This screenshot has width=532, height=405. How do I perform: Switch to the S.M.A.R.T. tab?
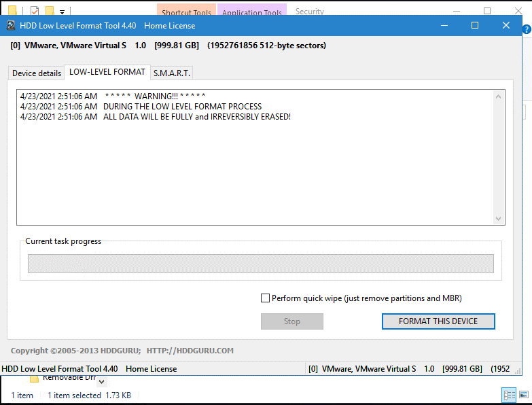(172, 73)
